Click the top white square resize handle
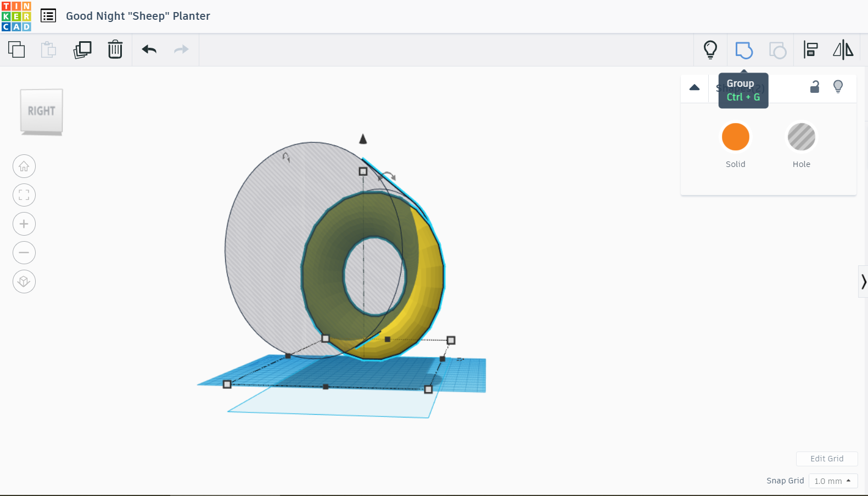 tap(363, 171)
